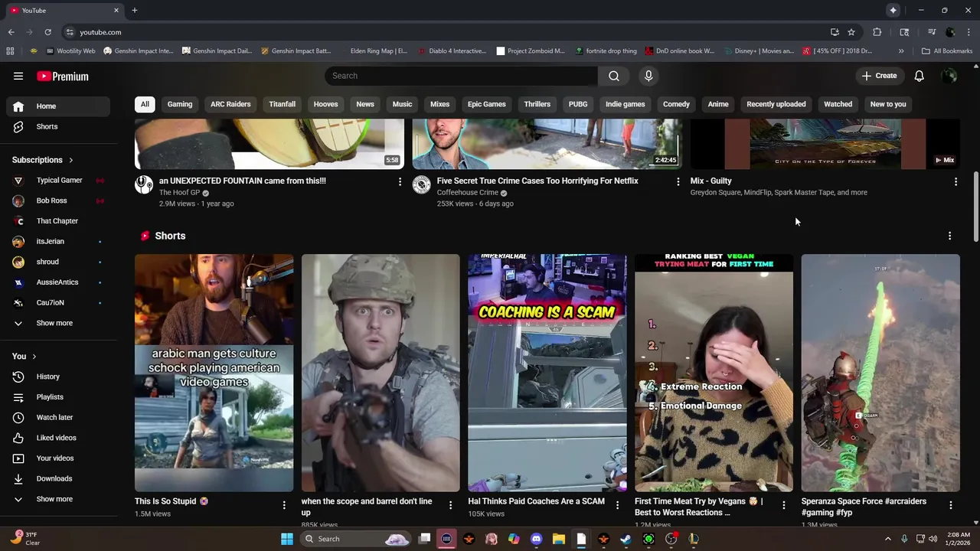980x551 pixels.
Task: Select the Thrillers filter chip
Action: 537,104
